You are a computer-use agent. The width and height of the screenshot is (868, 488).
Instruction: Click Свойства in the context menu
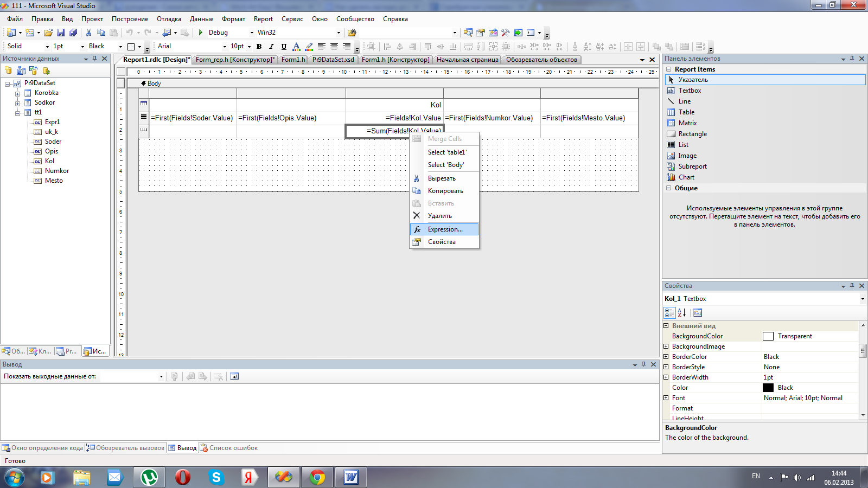pos(444,242)
